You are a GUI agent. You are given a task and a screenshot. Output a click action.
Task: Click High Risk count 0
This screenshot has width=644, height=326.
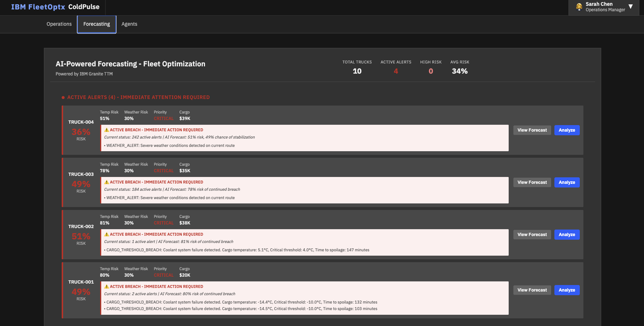pyautogui.click(x=431, y=71)
